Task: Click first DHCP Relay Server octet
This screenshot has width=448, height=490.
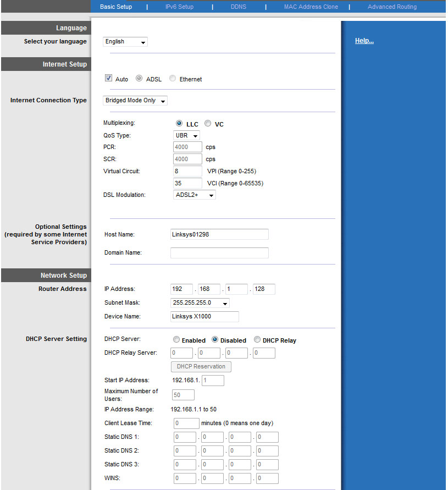Action: click(x=181, y=353)
